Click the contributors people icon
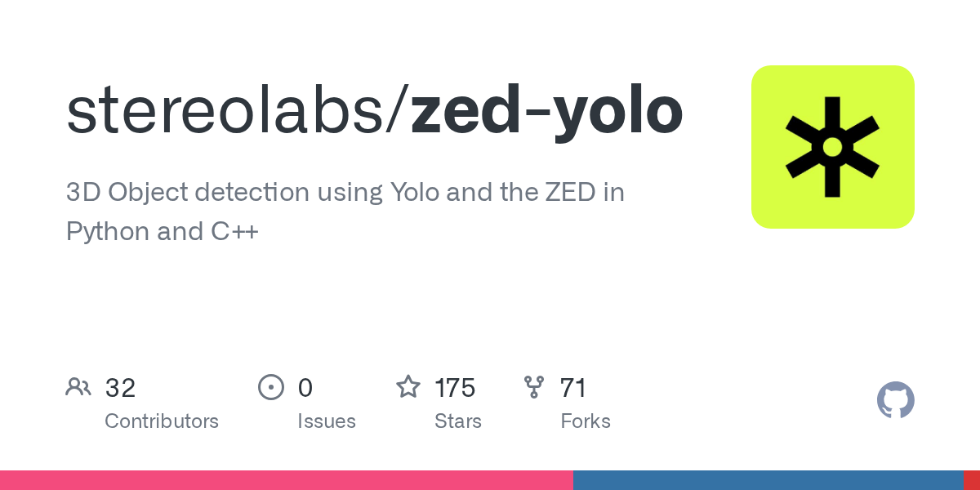 (78, 387)
